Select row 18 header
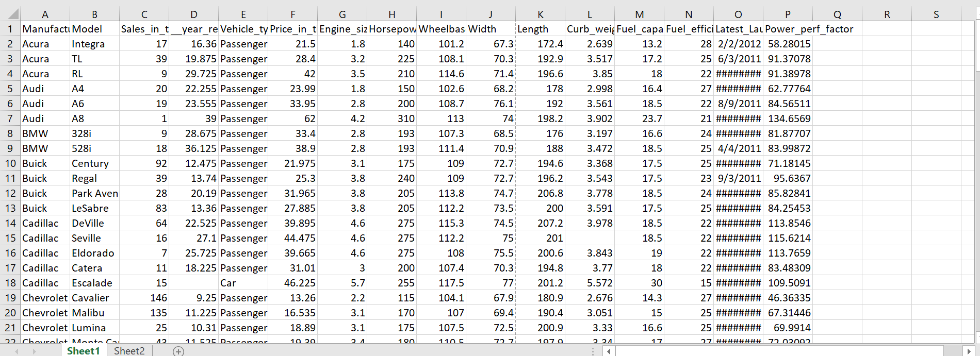Image resolution: width=980 pixels, height=356 pixels. click(x=10, y=283)
